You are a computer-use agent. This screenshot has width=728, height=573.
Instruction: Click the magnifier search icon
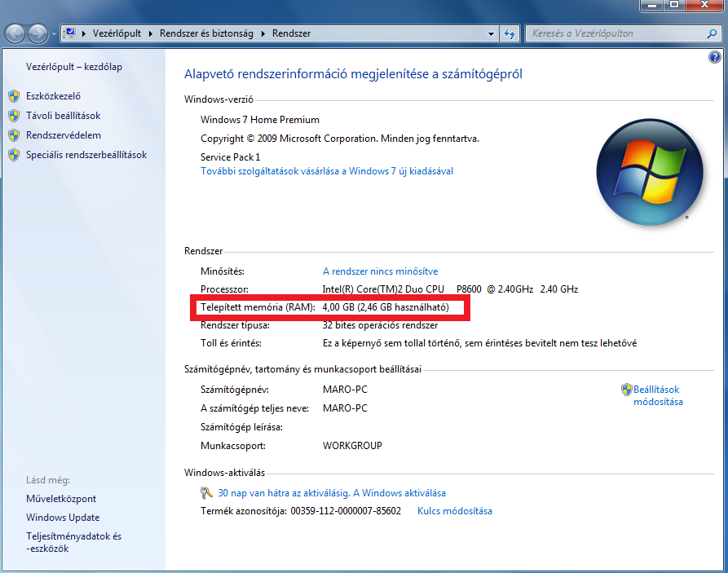(713, 33)
